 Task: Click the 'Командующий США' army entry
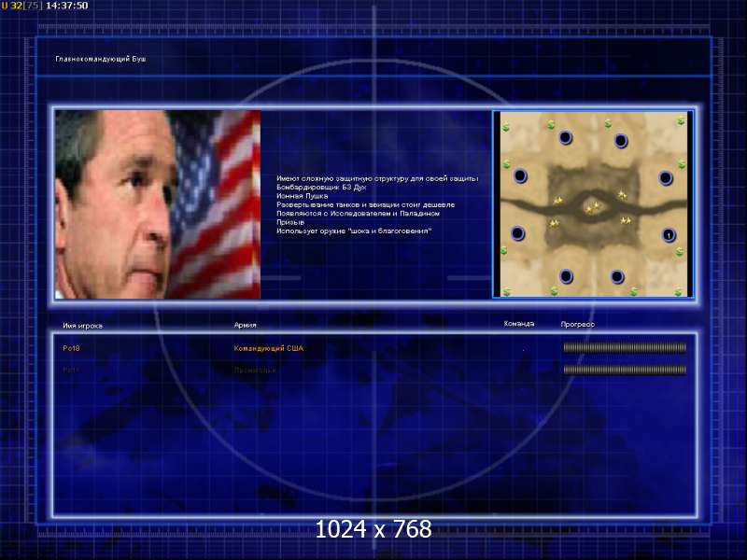pos(268,348)
